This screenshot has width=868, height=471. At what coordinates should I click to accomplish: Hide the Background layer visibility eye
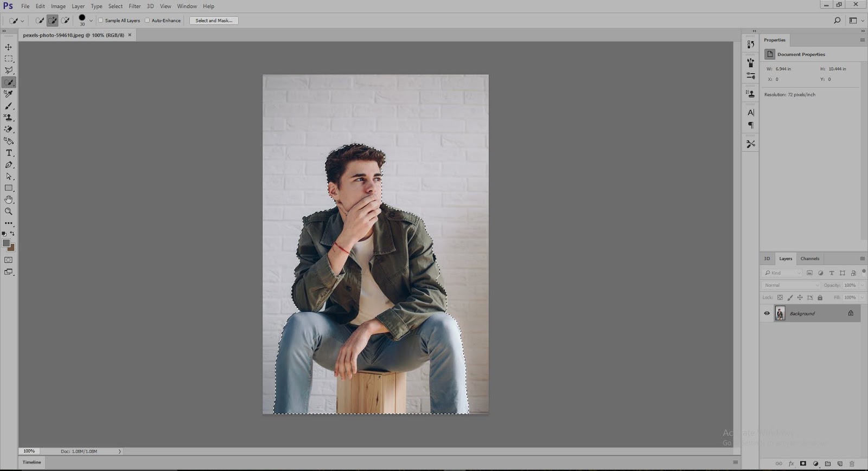(767, 313)
